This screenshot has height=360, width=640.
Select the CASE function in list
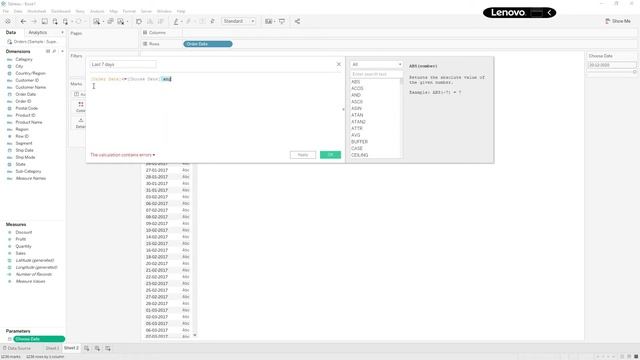tap(357, 148)
